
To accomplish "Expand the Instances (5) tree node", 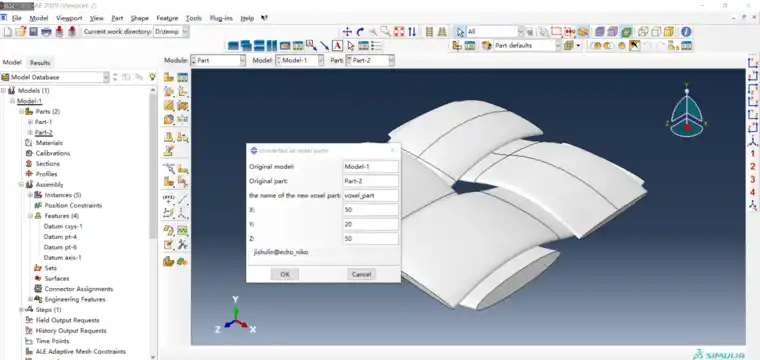I will 30,195.
